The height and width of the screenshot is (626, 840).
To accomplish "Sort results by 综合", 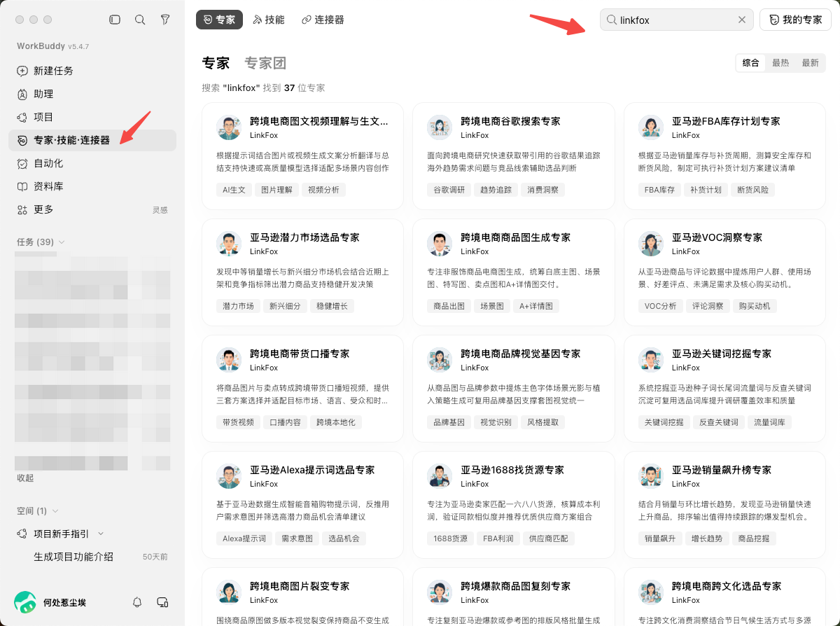I will click(750, 63).
